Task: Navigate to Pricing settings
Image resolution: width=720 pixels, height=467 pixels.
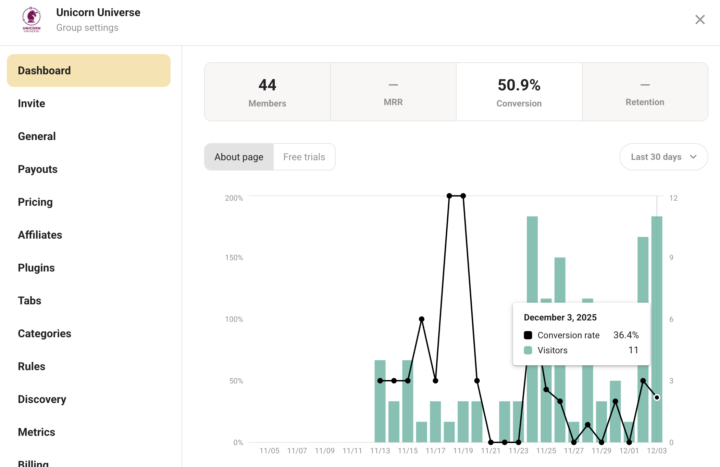Action: pos(35,202)
